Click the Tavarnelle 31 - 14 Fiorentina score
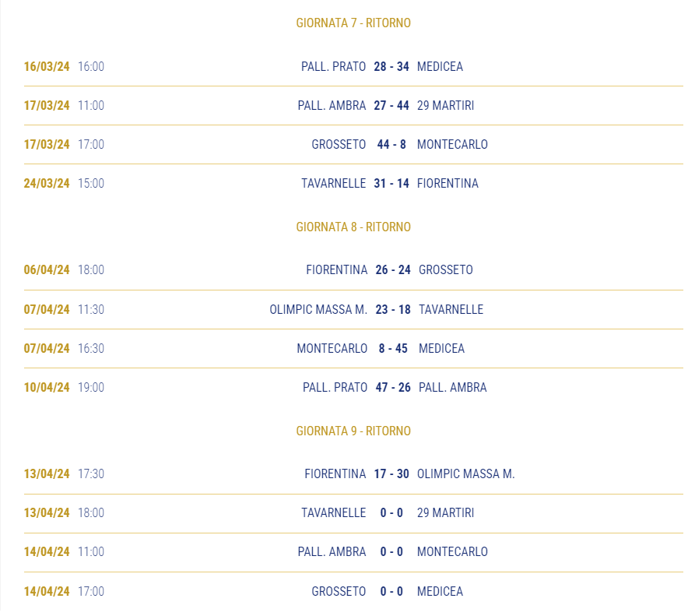Image resolution: width=688 pixels, height=616 pixels. [x=391, y=184]
